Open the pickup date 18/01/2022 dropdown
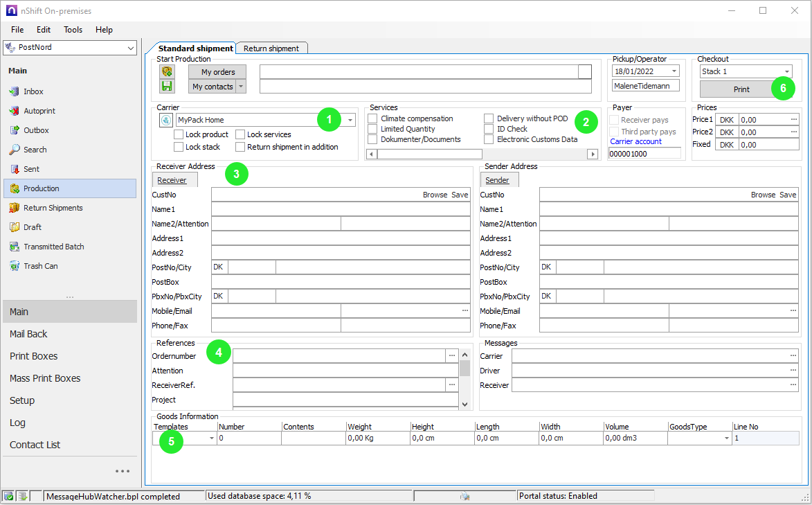The image size is (812, 505). 674,71
